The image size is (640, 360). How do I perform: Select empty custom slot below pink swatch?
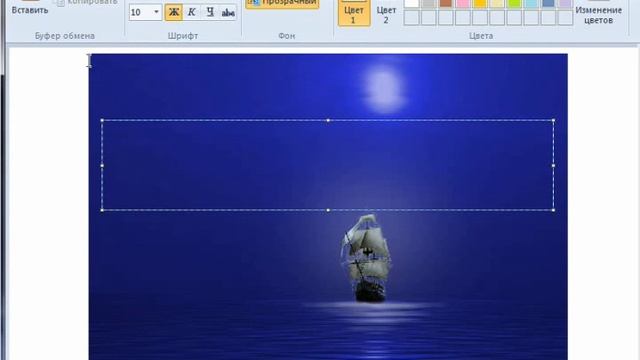click(x=463, y=18)
